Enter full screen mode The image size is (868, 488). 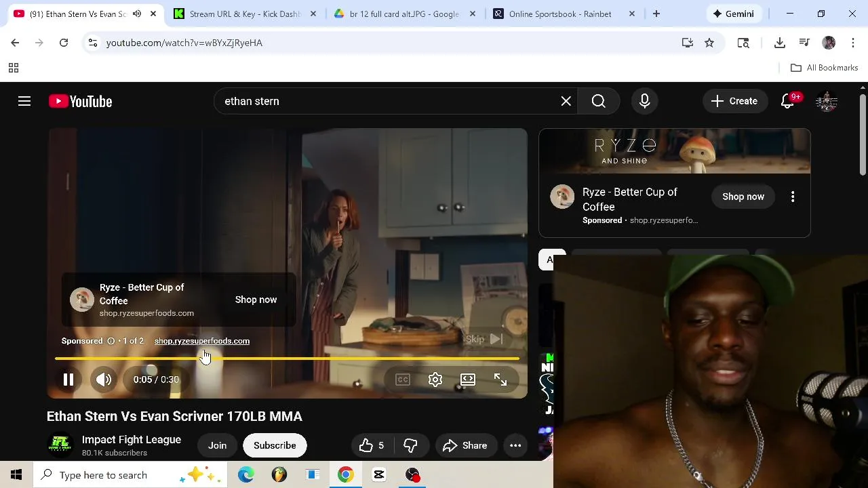(500, 380)
